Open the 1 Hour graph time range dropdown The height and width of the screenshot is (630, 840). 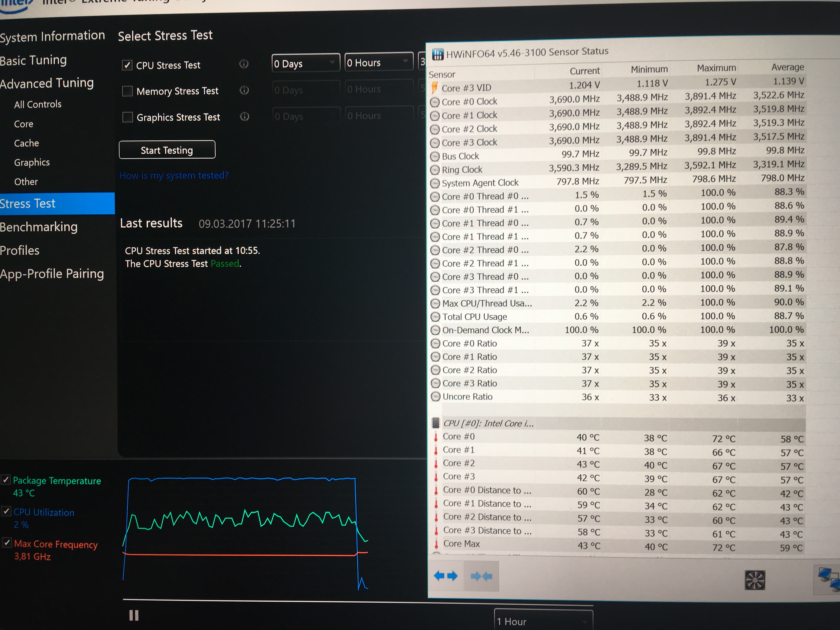pos(543,621)
